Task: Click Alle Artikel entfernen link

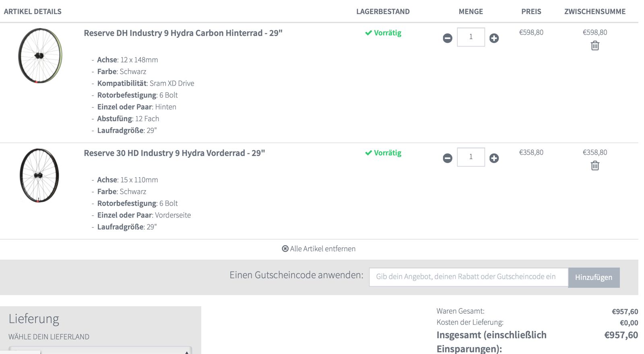Action: [322, 249]
